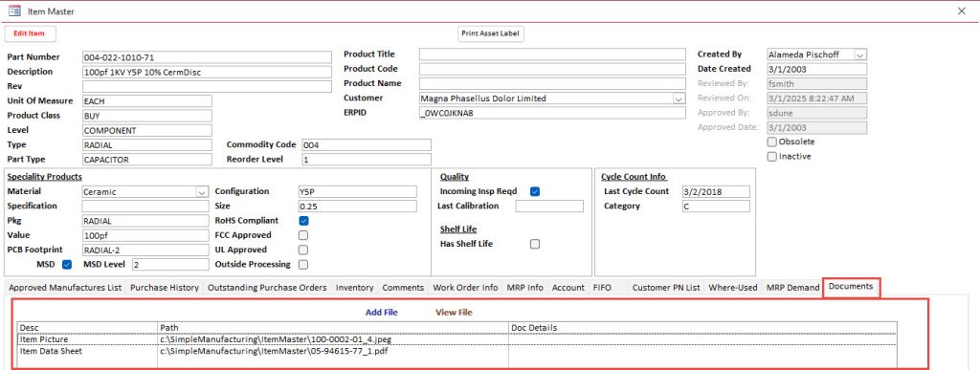This screenshot has width=980, height=370.
Task: Click the PCB Footprint field RADIAL-2
Action: (x=145, y=250)
